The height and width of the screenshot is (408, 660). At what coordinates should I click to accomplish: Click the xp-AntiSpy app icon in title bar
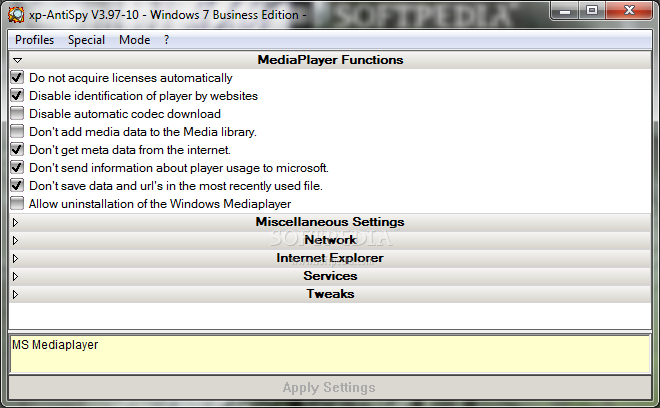(16, 15)
